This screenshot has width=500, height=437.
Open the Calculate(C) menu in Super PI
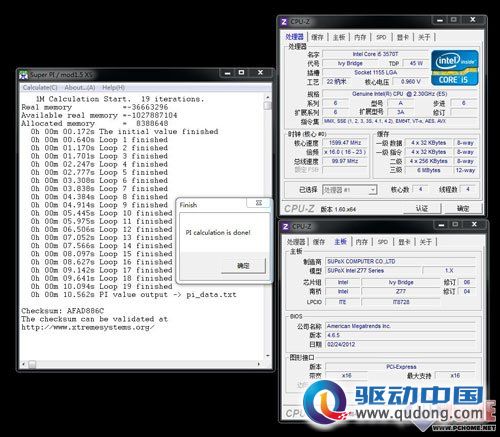click(x=40, y=88)
